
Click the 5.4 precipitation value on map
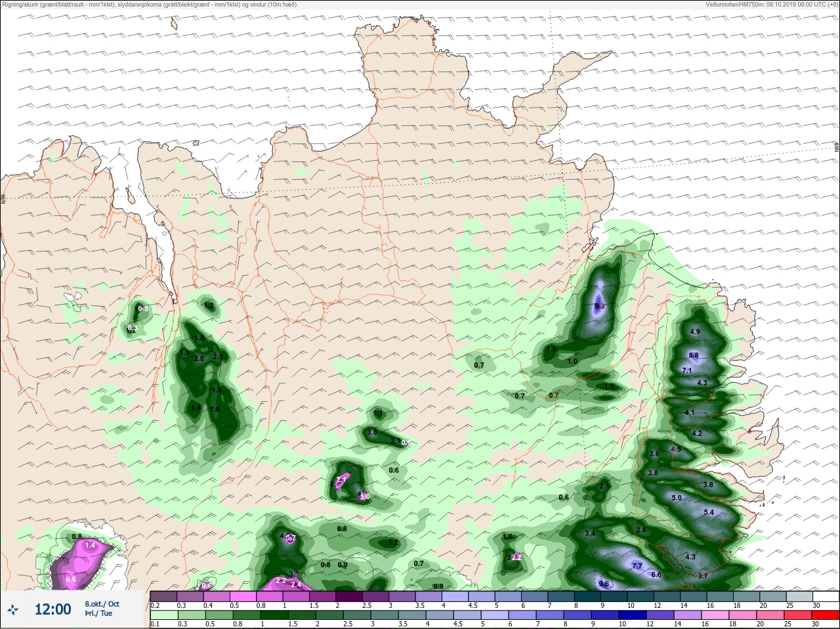709,512
